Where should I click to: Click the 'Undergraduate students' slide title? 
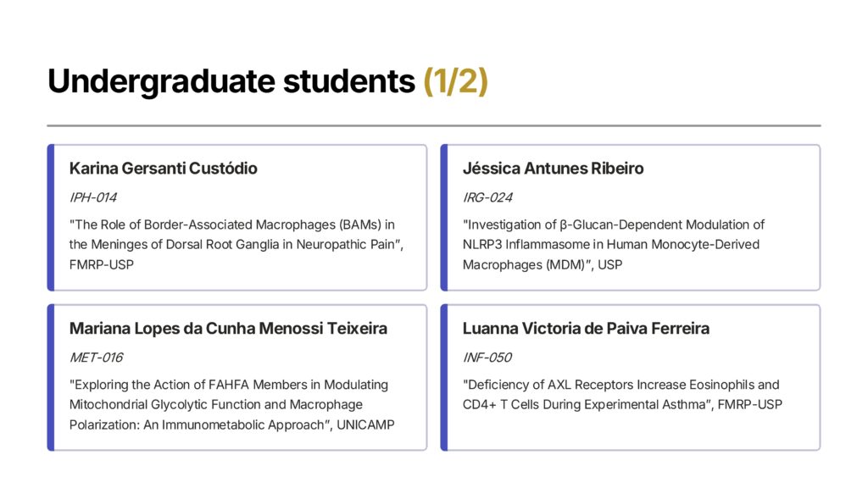(x=231, y=82)
